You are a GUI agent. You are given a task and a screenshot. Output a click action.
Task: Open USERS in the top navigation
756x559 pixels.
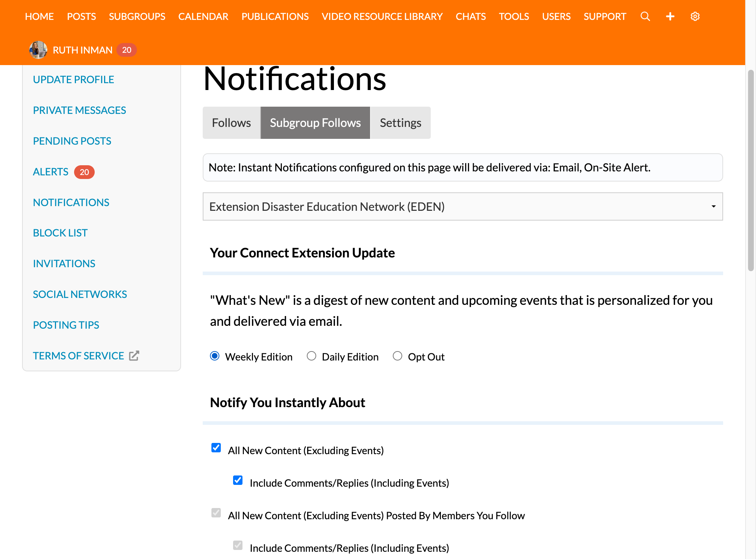coord(556,17)
